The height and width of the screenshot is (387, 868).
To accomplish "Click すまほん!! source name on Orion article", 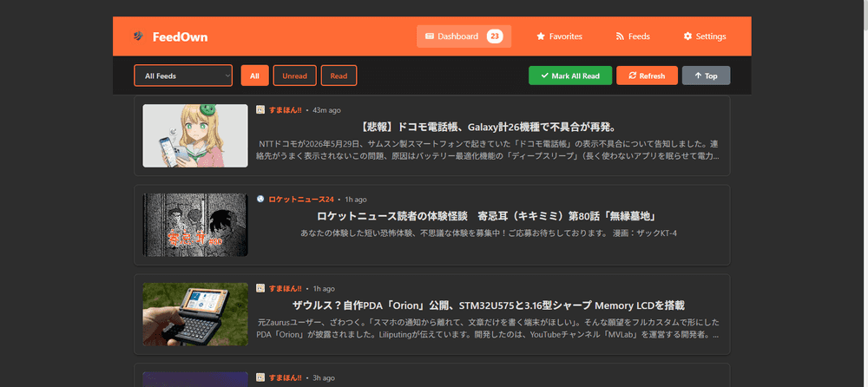I will tap(285, 288).
